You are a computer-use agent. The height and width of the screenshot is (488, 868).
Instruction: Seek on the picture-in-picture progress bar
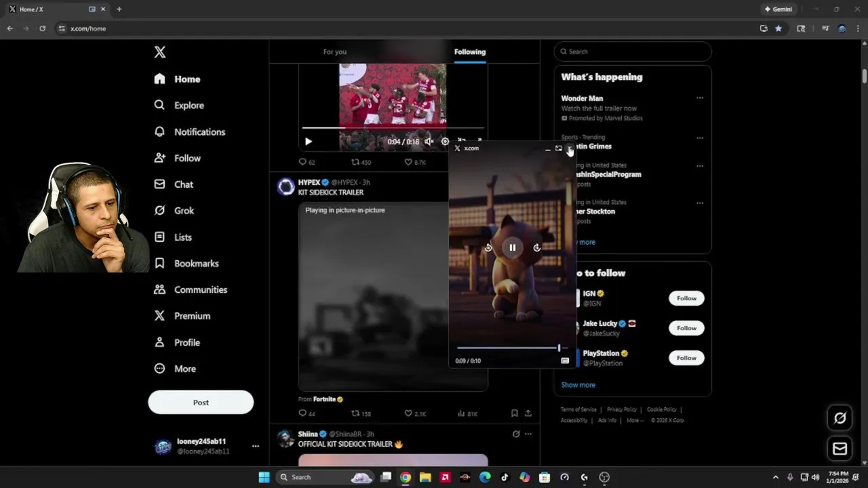[x=512, y=348]
